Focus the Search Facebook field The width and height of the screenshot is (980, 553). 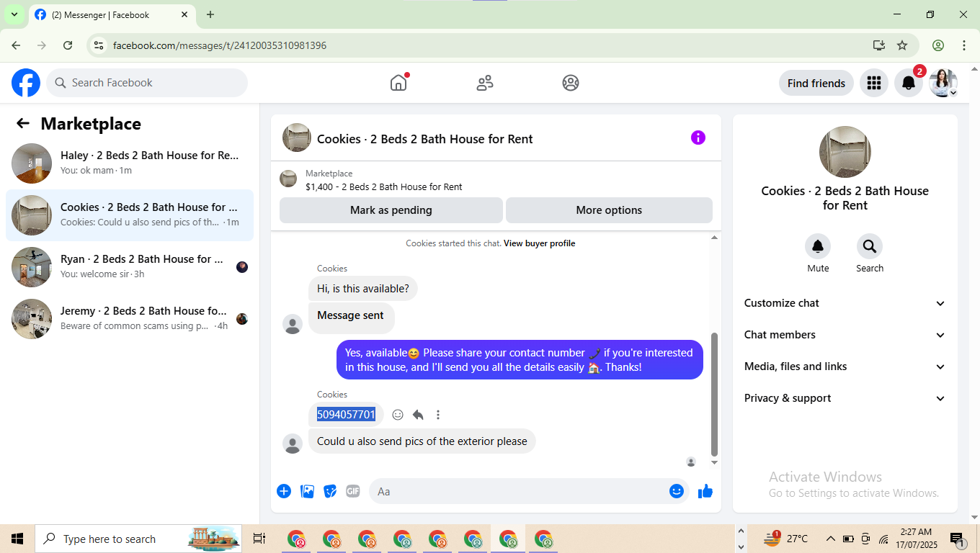pyautogui.click(x=147, y=83)
